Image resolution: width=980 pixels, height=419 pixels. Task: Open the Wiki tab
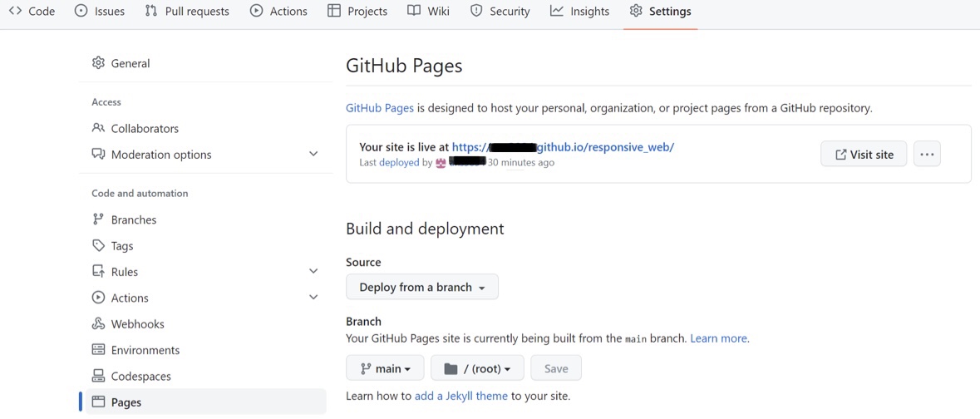[428, 12]
